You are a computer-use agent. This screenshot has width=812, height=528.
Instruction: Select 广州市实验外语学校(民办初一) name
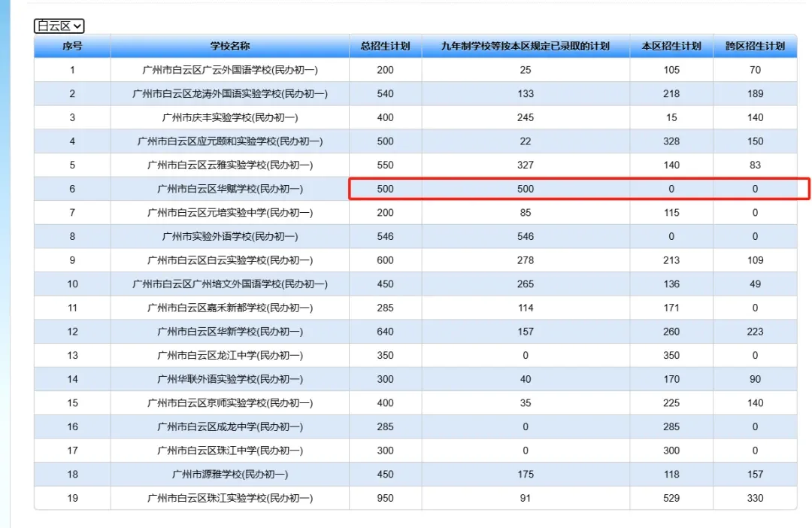(x=230, y=237)
